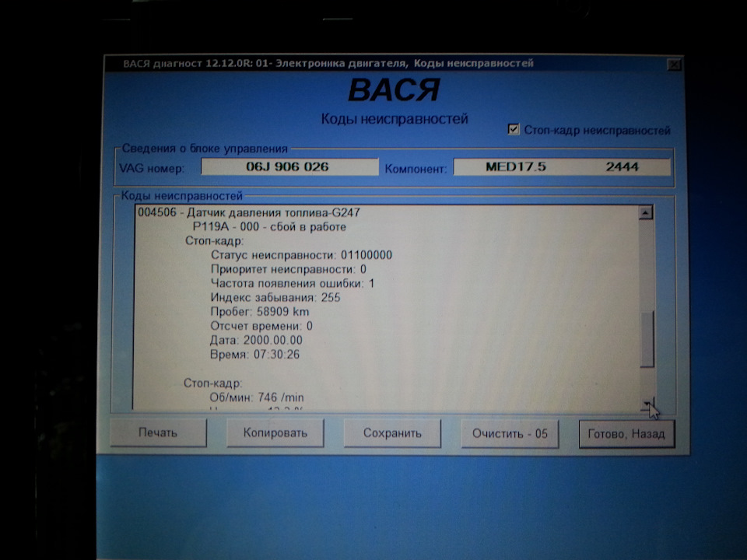The image size is (747, 560).
Task: Toggle the Стоп-кадр неисправностей checkbox
Action: [x=513, y=130]
